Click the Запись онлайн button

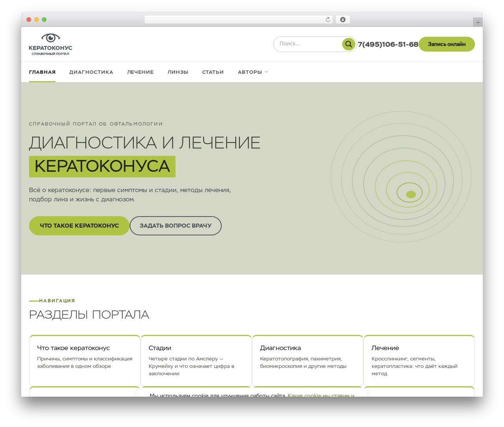[447, 44]
